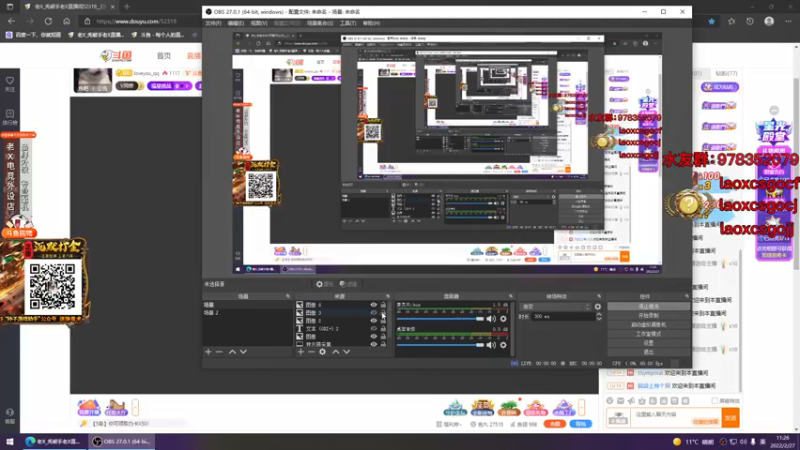Open Windows Start button

coord(9,441)
